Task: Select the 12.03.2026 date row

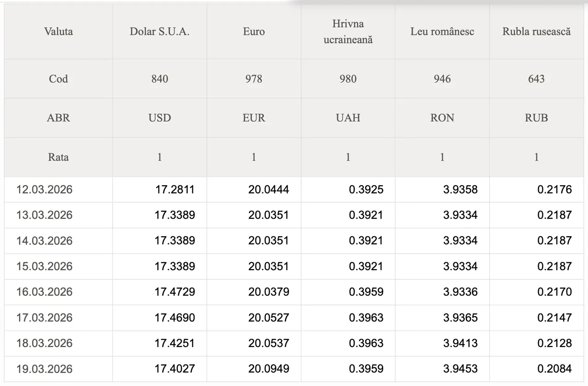Action: [45, 189]
